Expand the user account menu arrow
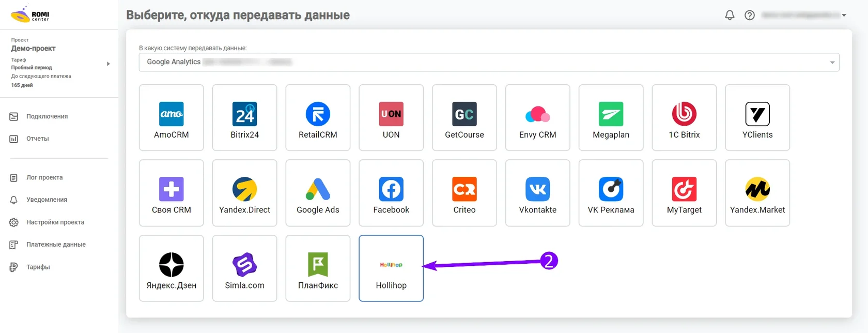Image resolution: width=868 pixels, height=333 pixels. click(844, 16)
